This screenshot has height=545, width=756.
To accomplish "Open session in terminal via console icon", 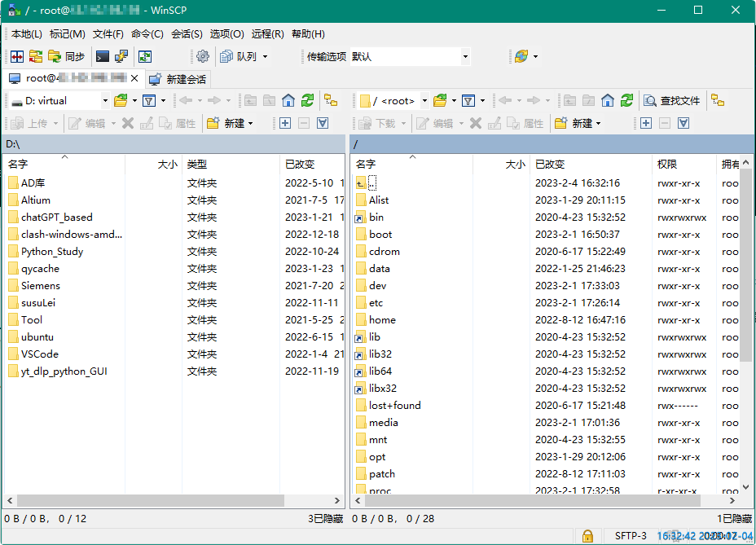I will (102, 56).
